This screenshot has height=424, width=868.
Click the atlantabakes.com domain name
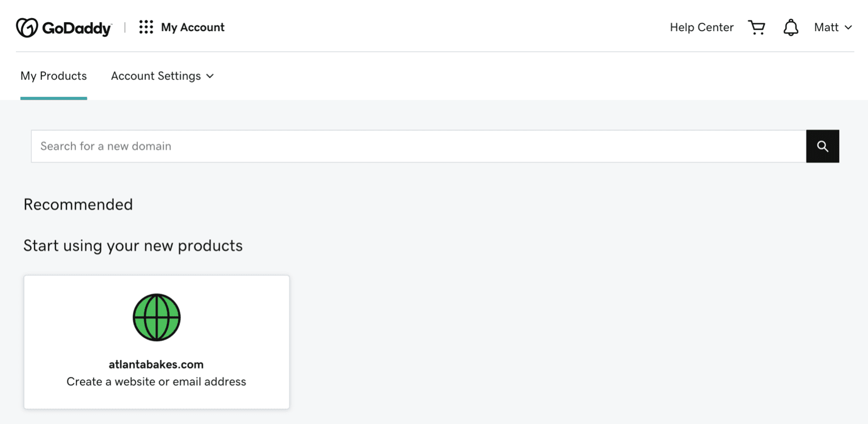(x=156, y=364)
